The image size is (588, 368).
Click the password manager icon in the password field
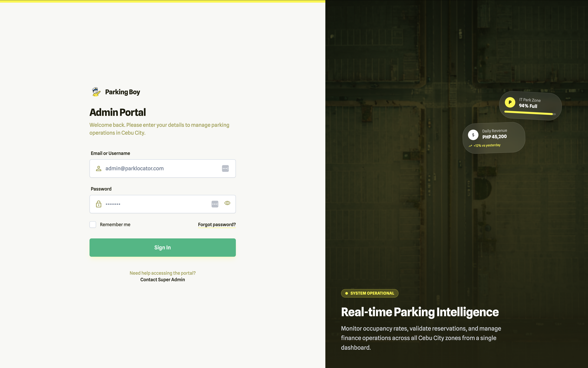point(215,204)
